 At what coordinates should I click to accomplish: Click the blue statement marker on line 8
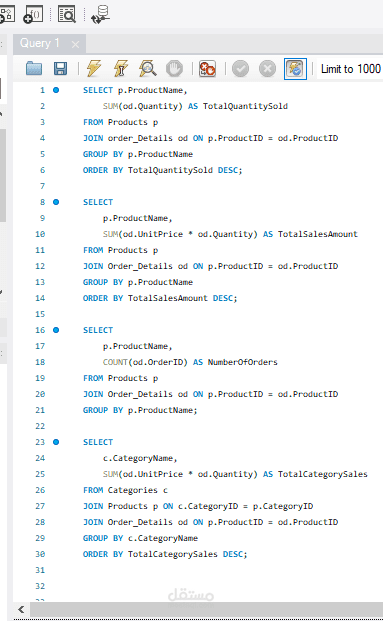[56, 202]
